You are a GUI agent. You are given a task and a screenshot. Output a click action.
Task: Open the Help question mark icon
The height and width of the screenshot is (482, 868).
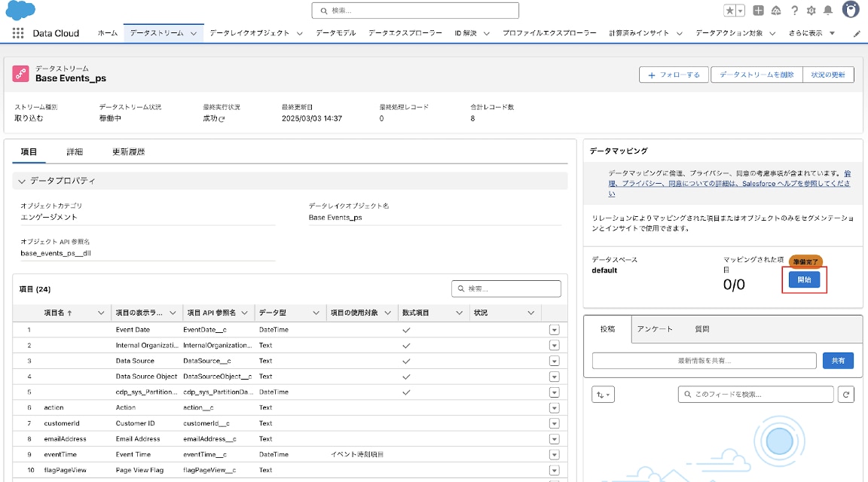click(x=794, y=11)
